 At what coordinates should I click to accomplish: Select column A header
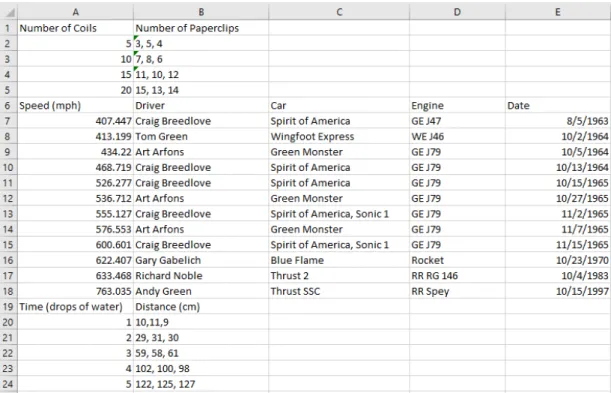[x=76, y=12]
